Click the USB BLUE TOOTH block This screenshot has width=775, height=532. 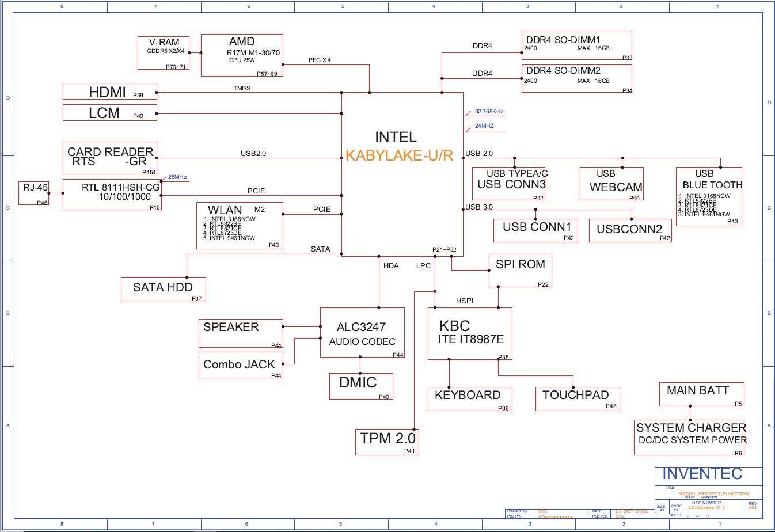[709, 196]
